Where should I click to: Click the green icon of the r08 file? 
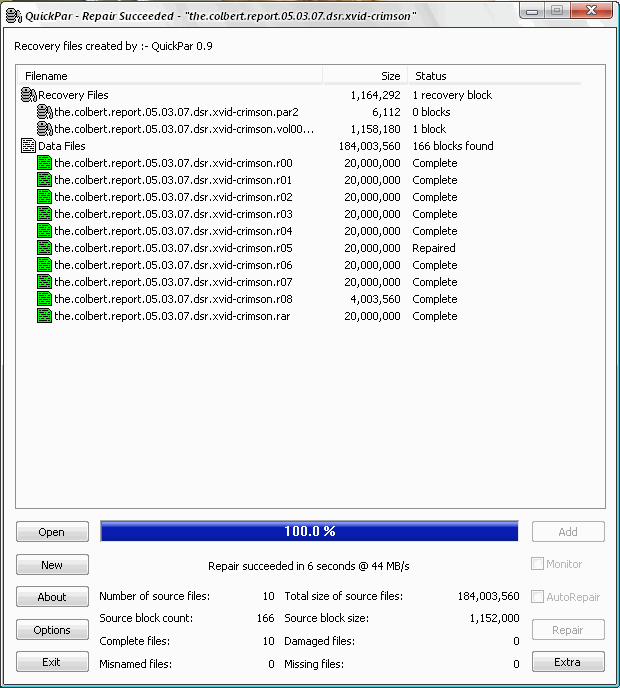(x=44, y=299)
